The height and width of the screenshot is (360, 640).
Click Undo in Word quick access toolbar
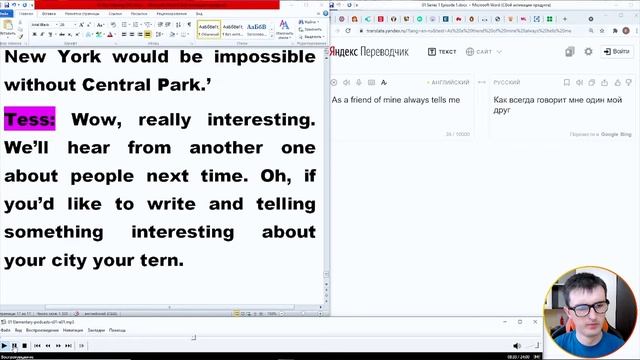point(15,5)
